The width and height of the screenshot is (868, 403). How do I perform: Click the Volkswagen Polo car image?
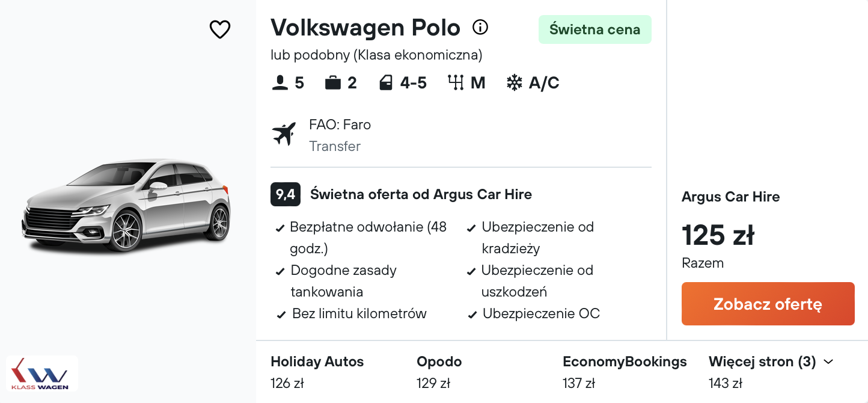(x=126, y=205)
